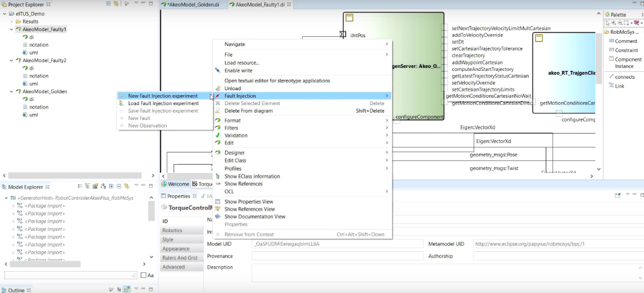Click Zoom Out tool in Palette toolbar
This screenshot has width=644, height=293.
620,23
